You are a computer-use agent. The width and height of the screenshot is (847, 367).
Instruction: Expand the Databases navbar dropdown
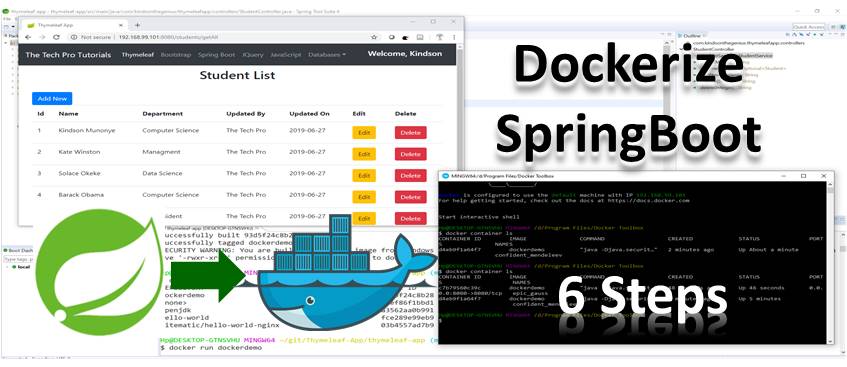click(327, 55)
